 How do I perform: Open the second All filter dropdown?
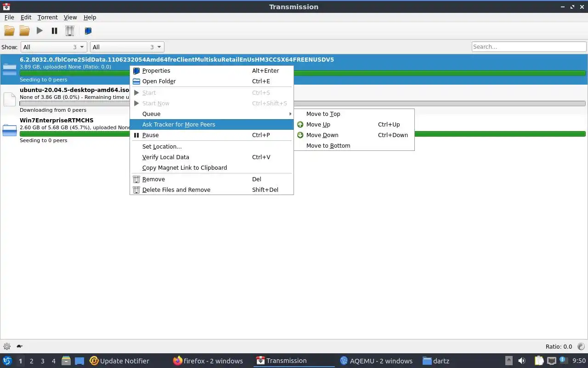pos(127,47)
